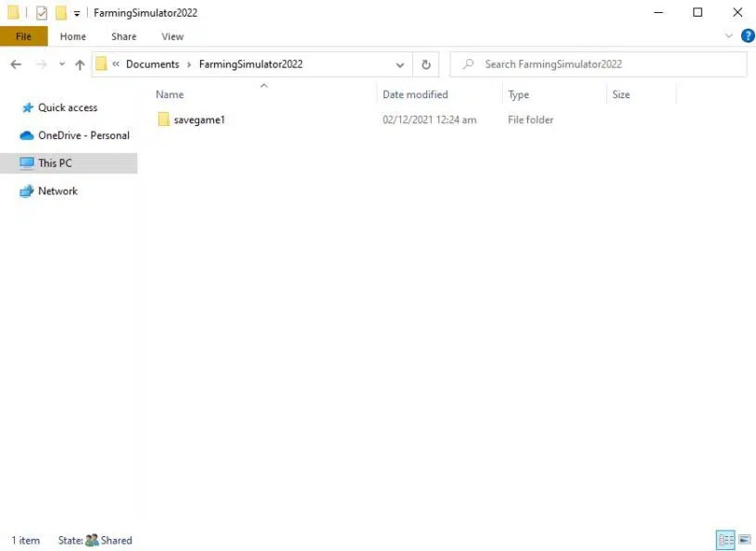Click the Forward navigation arrow
This screenshot has width=756, height=551.
coord(42,64)
